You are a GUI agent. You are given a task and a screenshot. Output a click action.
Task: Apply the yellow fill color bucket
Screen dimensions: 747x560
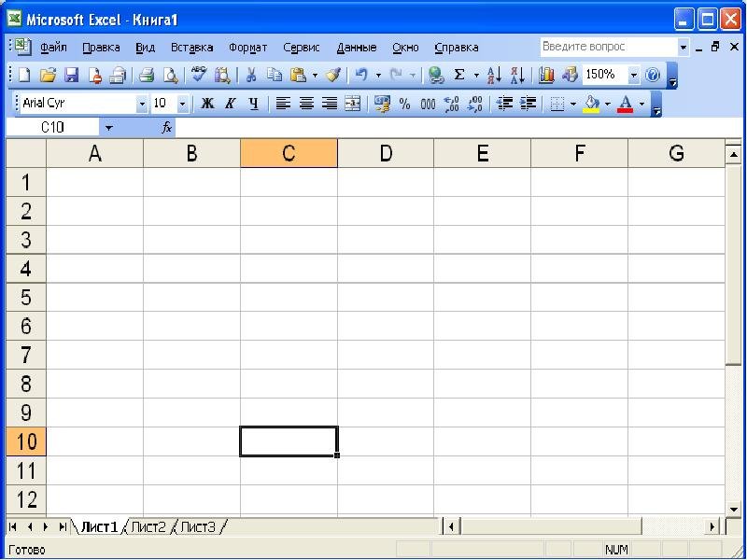pyautogui.click(x=591, y=104)
